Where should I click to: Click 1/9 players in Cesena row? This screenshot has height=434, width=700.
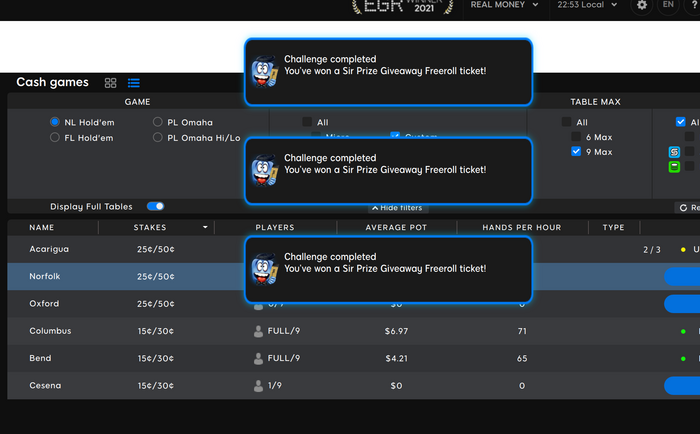tap(275, 385)
